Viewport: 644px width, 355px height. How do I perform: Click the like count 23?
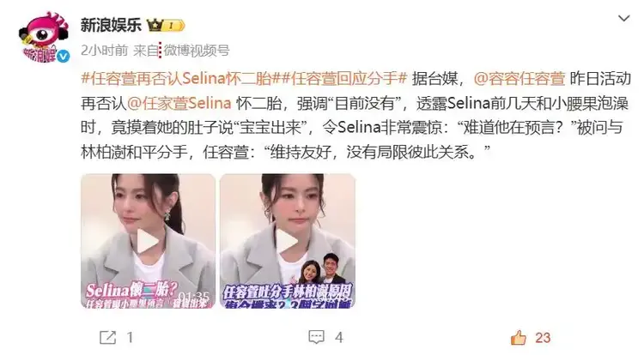pos(543,338)
